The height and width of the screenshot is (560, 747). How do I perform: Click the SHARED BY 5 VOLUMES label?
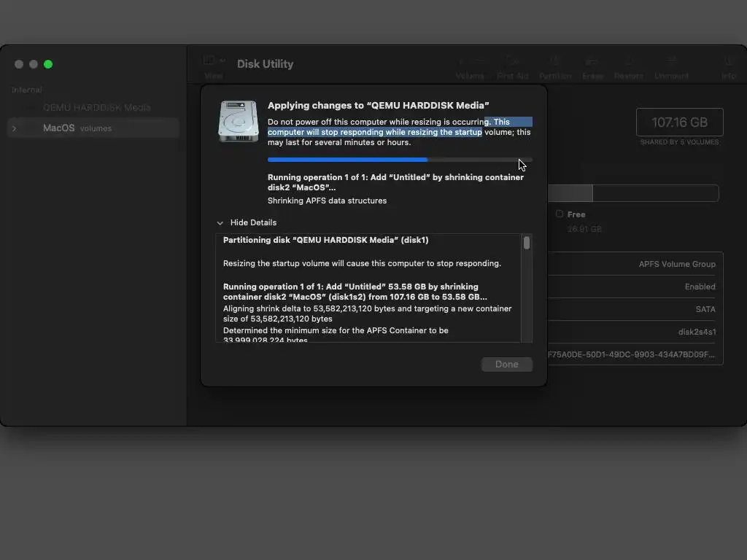click(679, 142)
